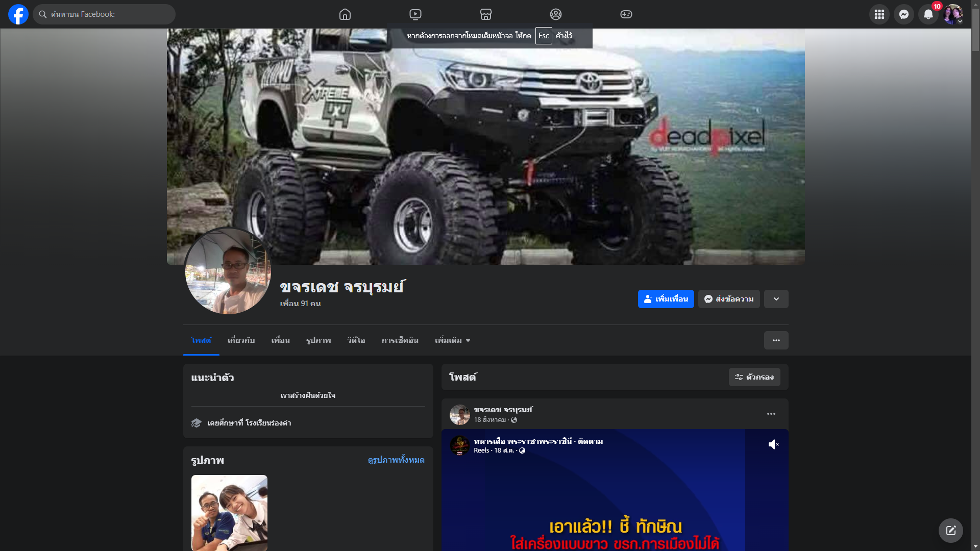Open the account menu via the profile avatar
This screenshot has height=551, width=980.
pyautogui.click(x=952, y=14)
